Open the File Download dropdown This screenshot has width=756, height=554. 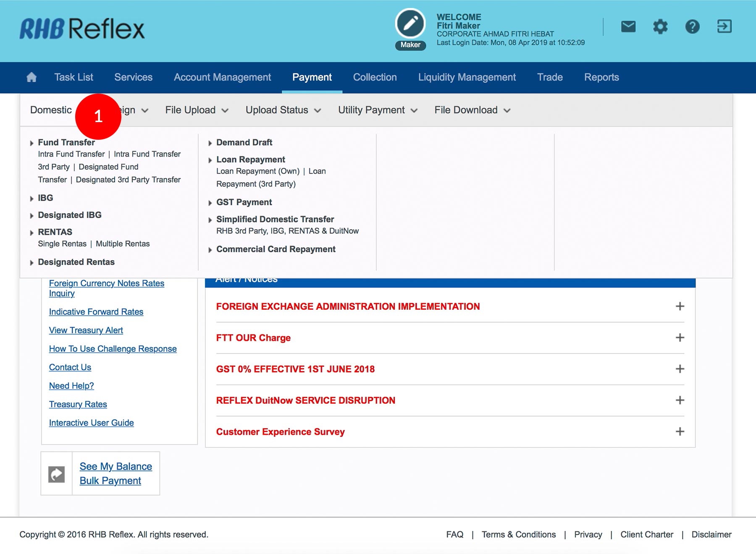[472, 110]
